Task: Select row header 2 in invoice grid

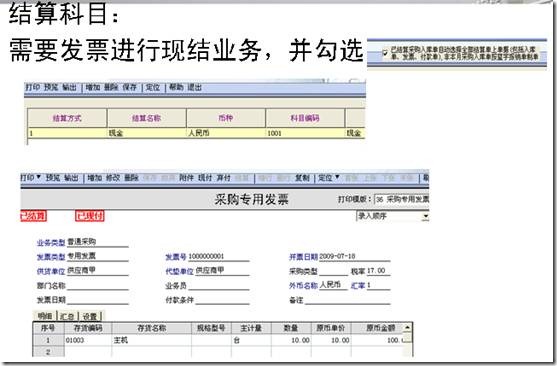Action: pos(48,352)
